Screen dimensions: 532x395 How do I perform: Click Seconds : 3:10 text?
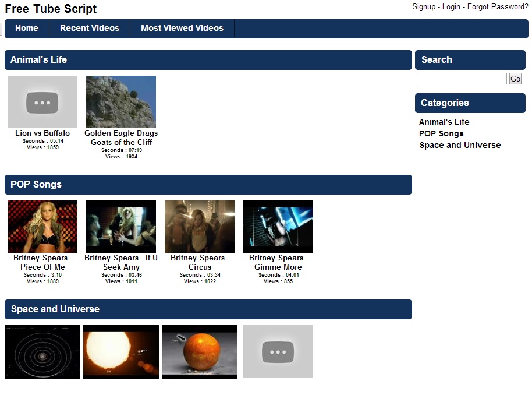(x=42, y=275)
